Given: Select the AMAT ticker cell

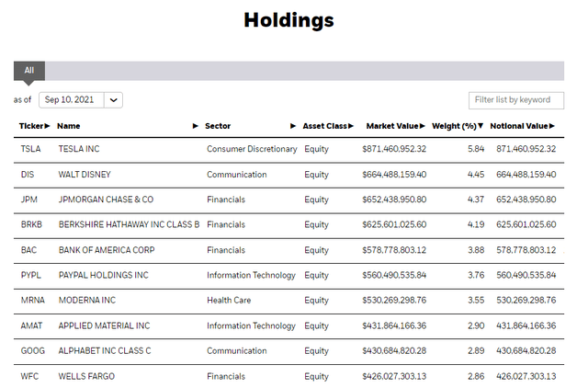Looking at the screenshot, I should pyautogui.click(x=31, y=326).
